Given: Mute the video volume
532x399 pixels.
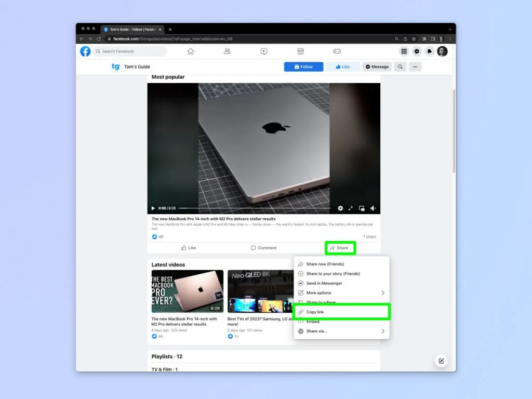Looking at the screenshot, I should pos(373,208).
